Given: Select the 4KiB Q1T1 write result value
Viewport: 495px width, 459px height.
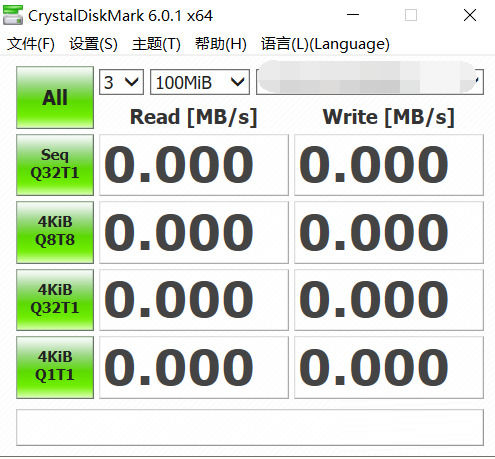Looking at the screenshot, I should point(389,367).
